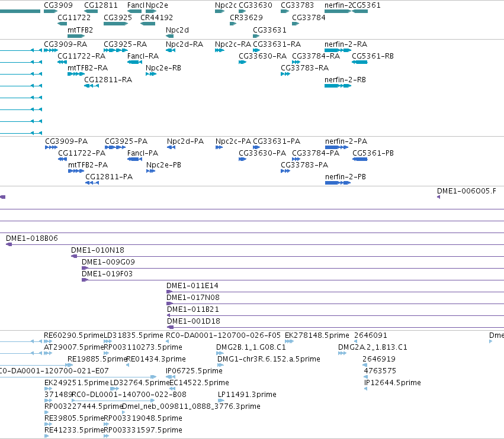Click the CG3909-PA protein label
The height and width of the screenshot is (439, 504).
(66, 141)
